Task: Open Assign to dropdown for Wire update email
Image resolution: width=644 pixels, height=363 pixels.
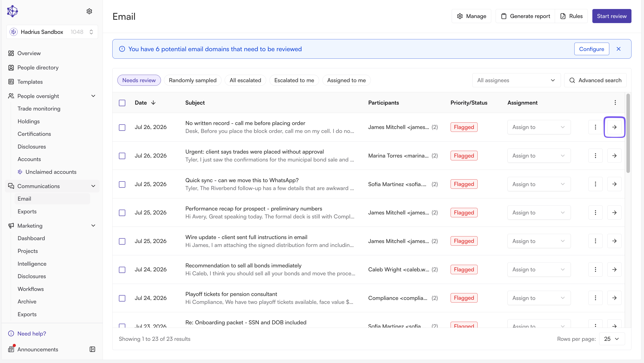Action: click(539, 241)
